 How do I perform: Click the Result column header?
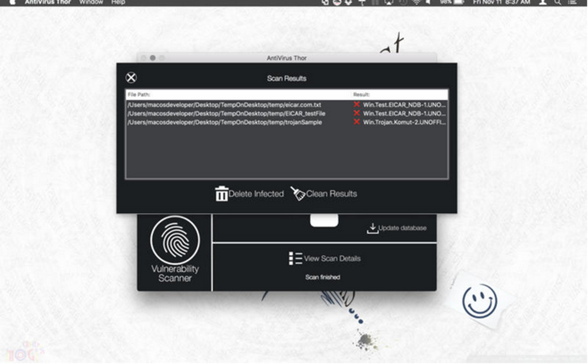click(361, 94)
